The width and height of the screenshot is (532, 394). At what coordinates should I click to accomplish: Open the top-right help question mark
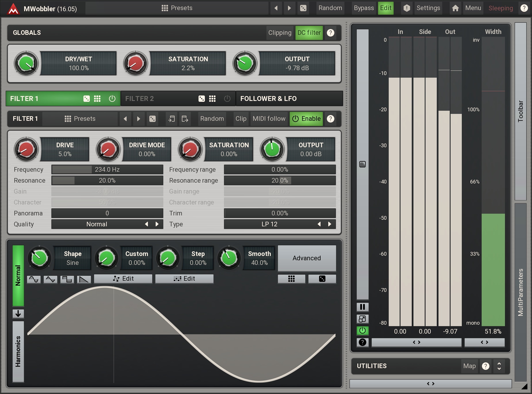pyautogui.click(x=524, y=8)
